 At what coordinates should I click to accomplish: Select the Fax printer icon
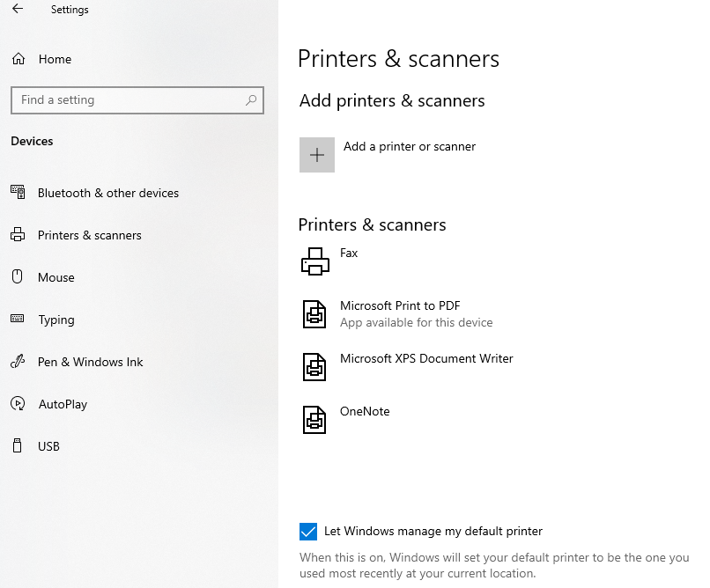click(x=314, y=261)
